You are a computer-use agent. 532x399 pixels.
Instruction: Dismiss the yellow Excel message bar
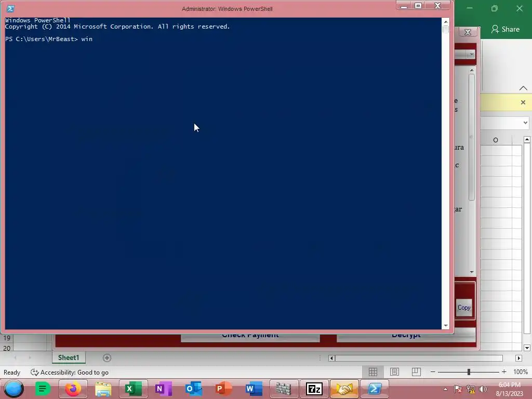[523, 102]
